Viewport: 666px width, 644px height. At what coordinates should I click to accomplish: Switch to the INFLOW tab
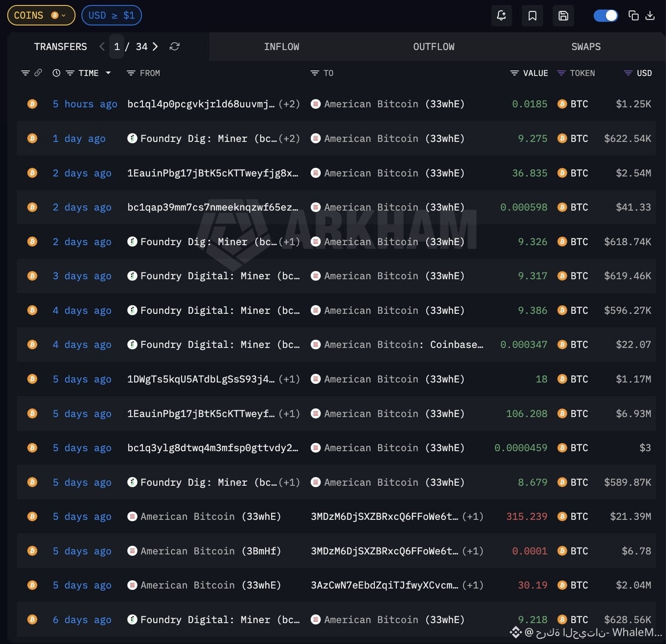pyautogui.click(x=282, y=46)
